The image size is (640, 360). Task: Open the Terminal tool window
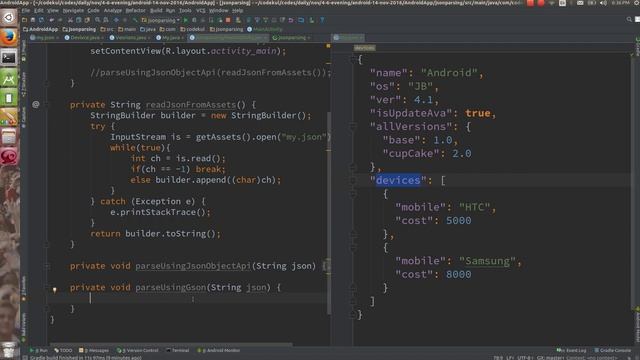[178, 350]
